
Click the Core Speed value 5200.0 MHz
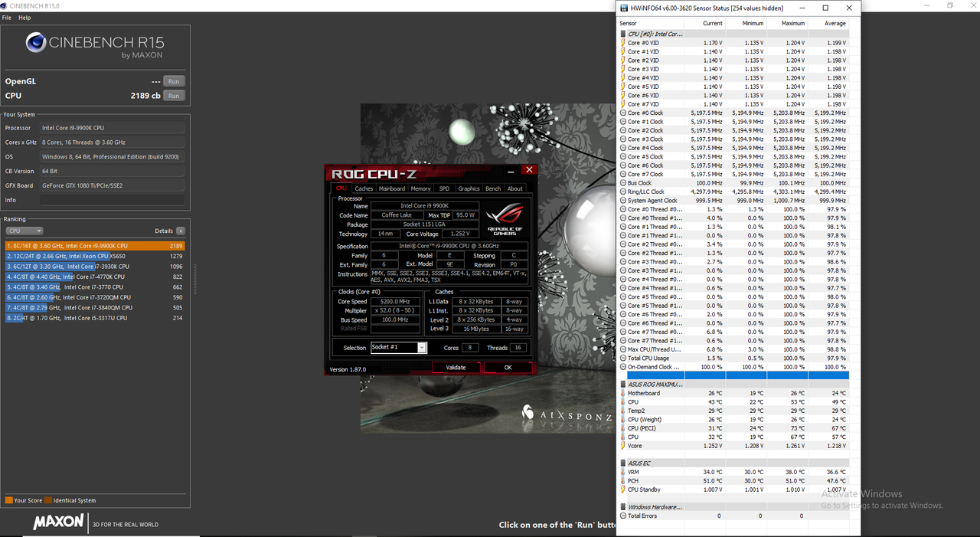coord(397,302)
